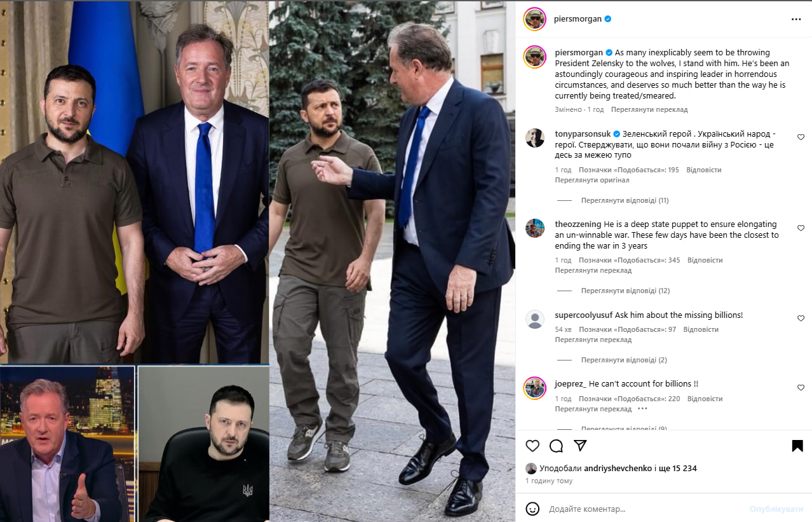The height and width of the screenshot is (522, 812).
Task: Like theozzening's comment with the heart
Action: coord(801,228)
